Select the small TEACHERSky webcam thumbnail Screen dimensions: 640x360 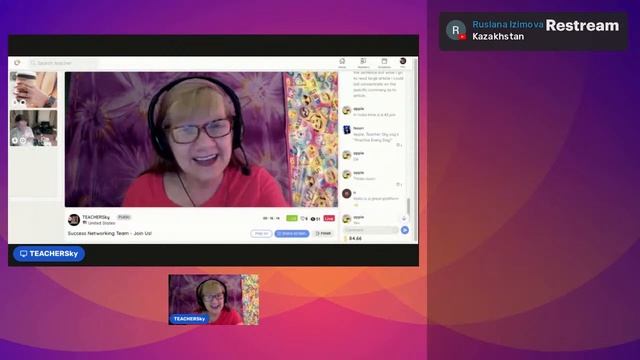(x=213, y=300)
